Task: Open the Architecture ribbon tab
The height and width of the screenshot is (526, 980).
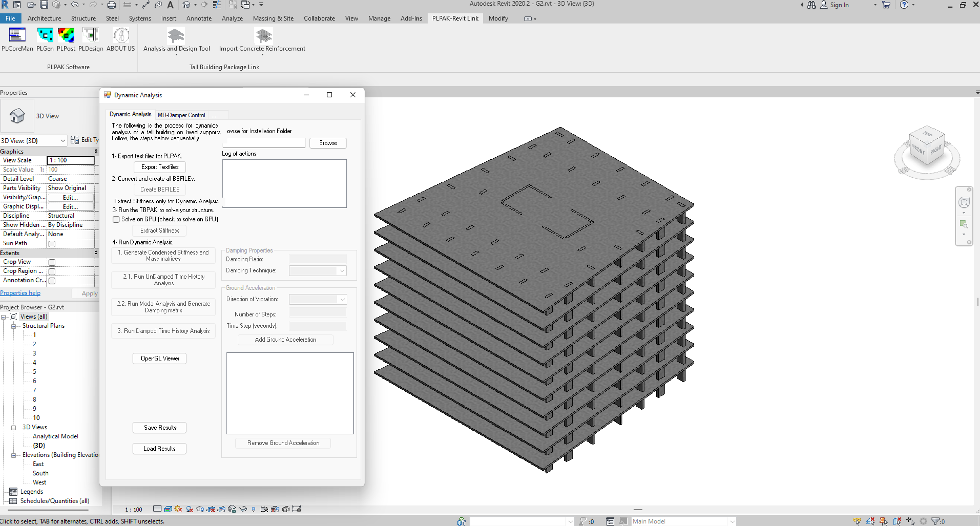Action: tap(44, 18)
